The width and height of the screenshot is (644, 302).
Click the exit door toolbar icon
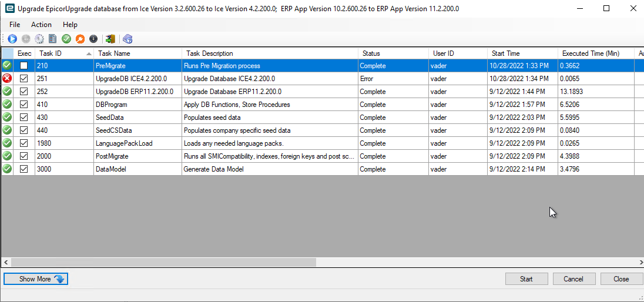(x=110, y=39)
